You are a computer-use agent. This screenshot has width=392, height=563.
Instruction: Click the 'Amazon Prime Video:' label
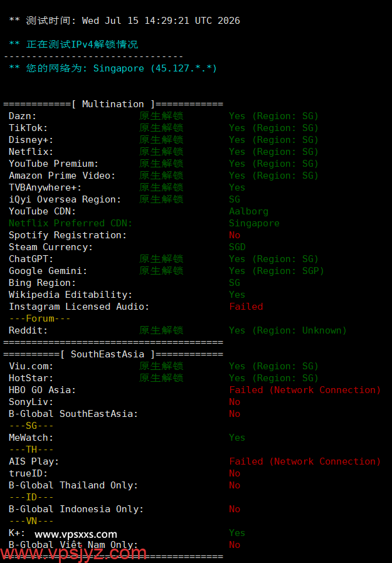coord(62,175)
